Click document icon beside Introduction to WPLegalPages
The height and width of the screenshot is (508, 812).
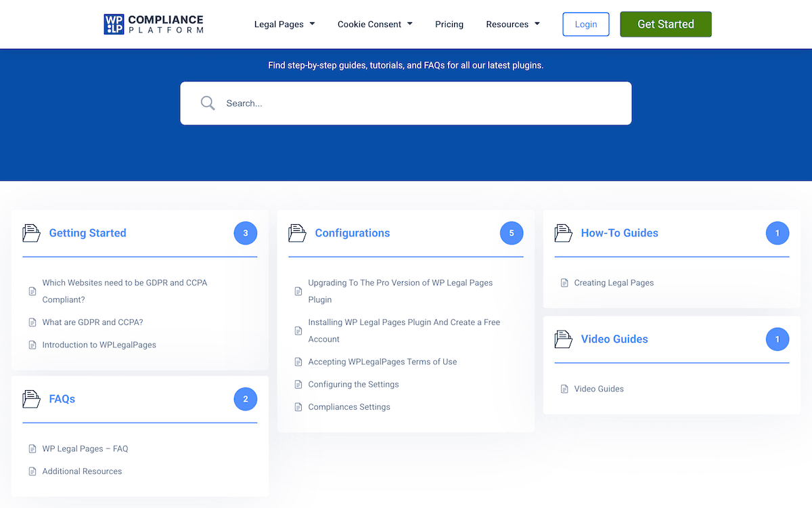point(32,345)
